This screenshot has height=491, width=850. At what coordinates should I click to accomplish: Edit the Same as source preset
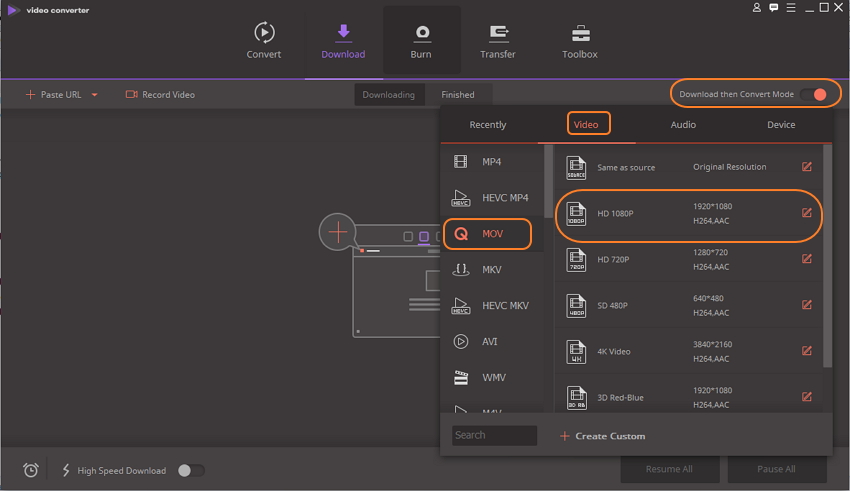[807, 167]
